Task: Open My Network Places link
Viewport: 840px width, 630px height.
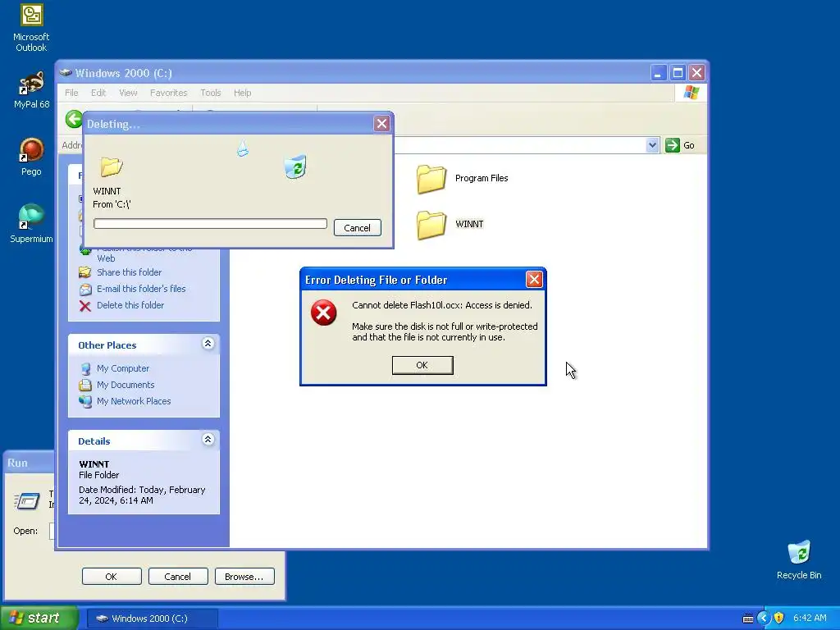Action: [x=134, y=401]
